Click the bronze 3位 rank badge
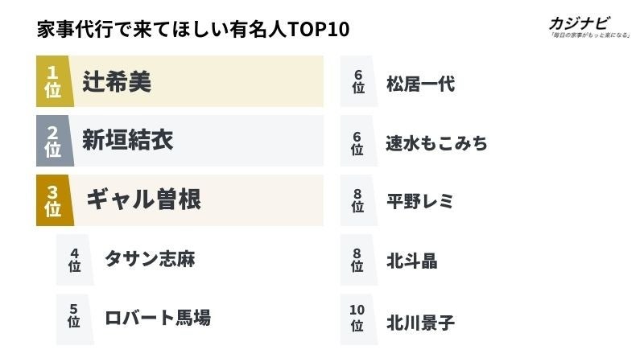Image resolution: width=644 pixels, height=362 pixels. [55, 200]
